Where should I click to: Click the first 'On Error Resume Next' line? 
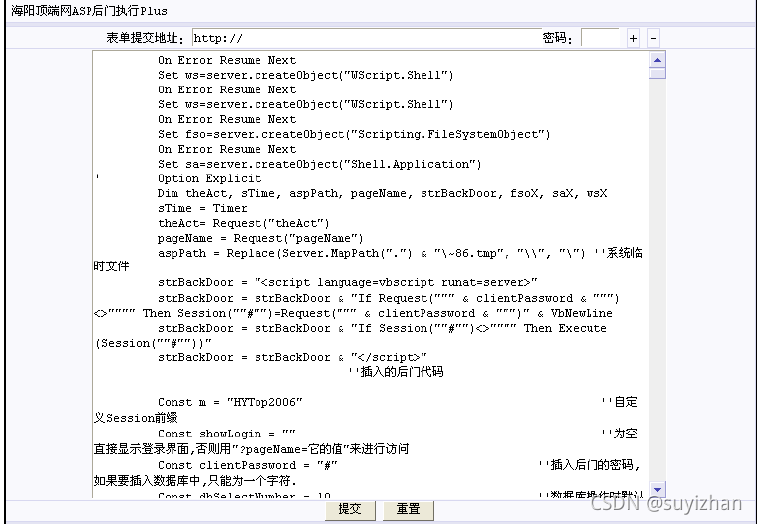point(227,60)
